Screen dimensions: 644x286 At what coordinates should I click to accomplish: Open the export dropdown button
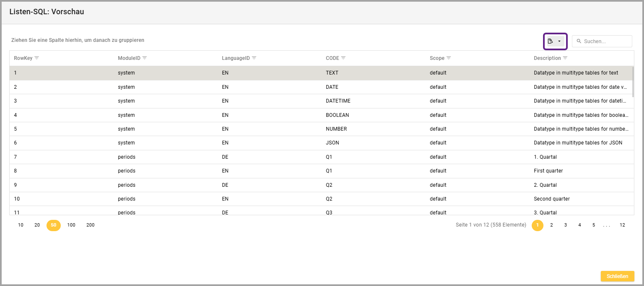coord(555,41)
